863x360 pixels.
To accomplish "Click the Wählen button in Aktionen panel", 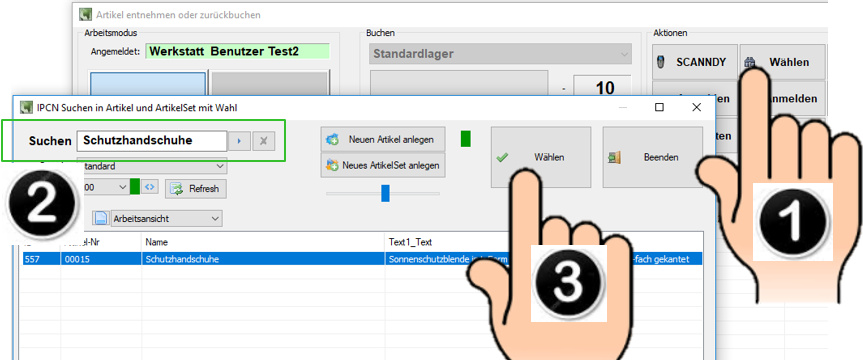I will (x=783, y=62).
